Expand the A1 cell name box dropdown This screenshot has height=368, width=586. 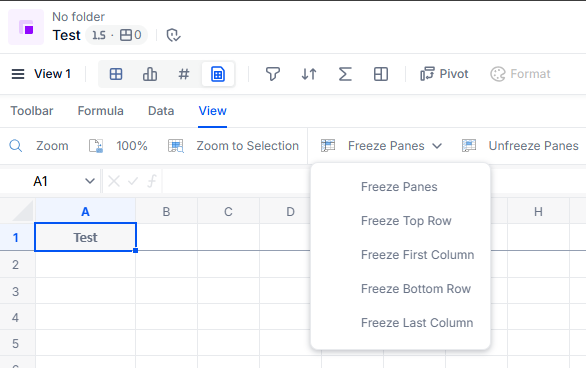[90, 181]
